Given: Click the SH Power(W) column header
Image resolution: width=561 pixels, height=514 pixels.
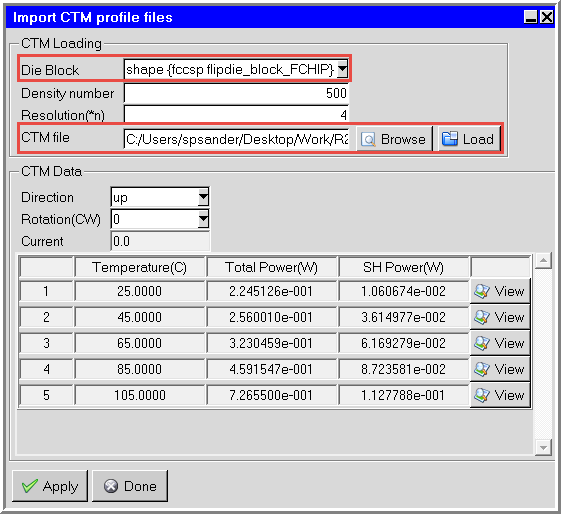Looking at the screenshot, I should [x=404, y=267].
